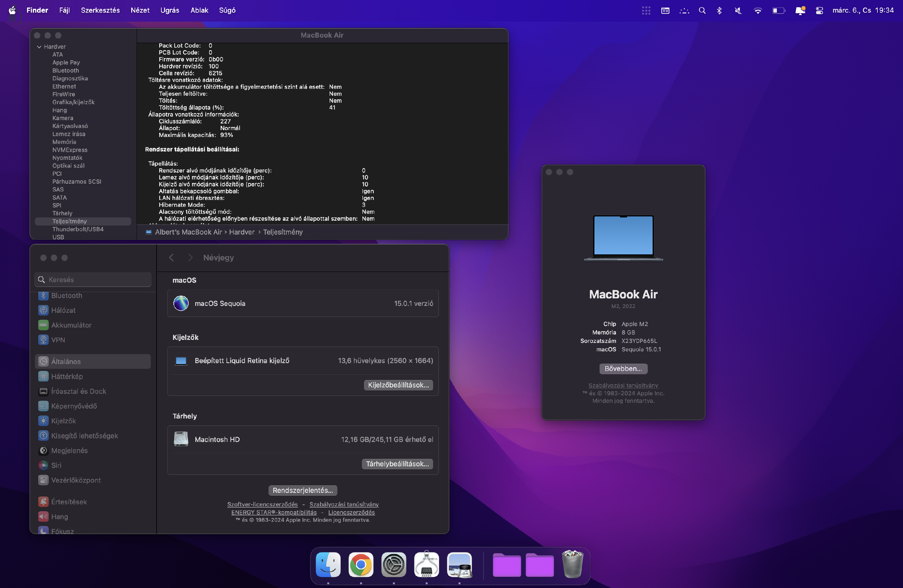Click the date and time in menu bar
The width and height of the screenshot is (903, 588).
coord(863,10)
